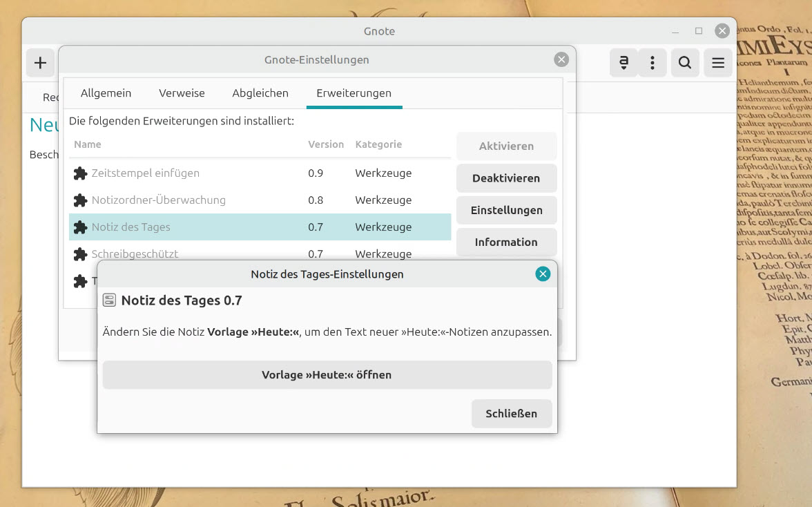Select the Zeitstempel einfügen extension row
The width and height of the screenshot is (812, 507).
click(x=260, y=173)
